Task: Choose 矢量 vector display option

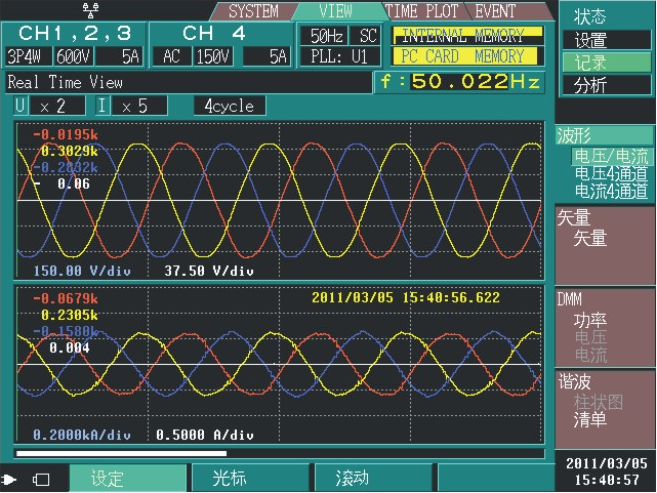Action: pyautogui.click(x=590, y=238)
